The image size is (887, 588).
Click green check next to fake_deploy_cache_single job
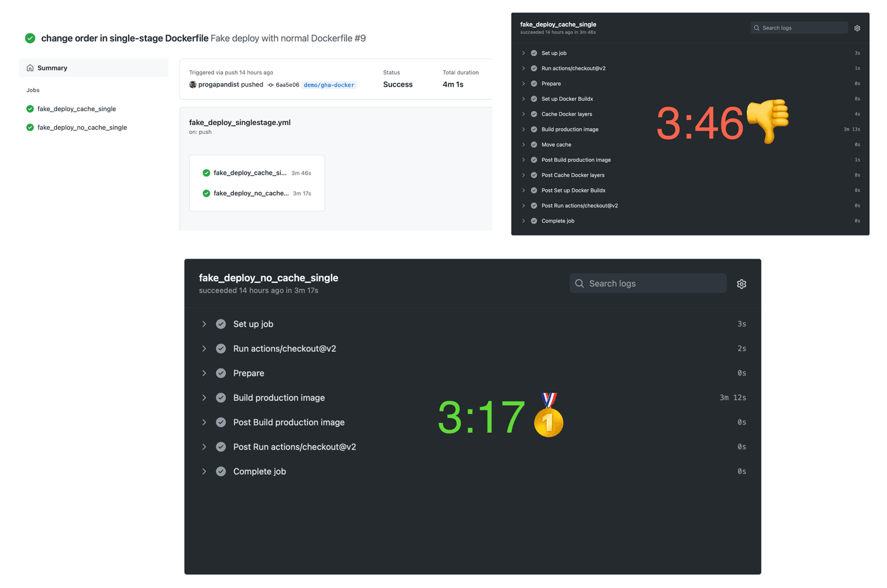(29, 109)
